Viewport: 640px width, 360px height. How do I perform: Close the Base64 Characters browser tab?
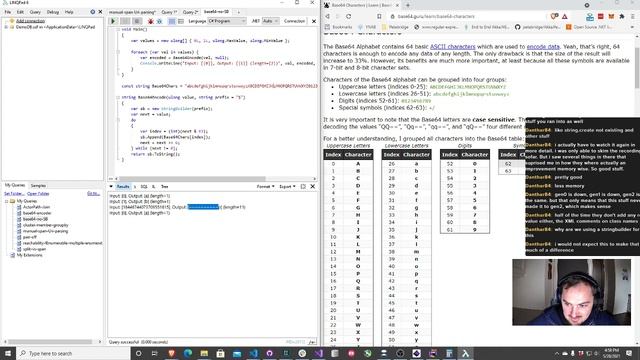(397, 5)
